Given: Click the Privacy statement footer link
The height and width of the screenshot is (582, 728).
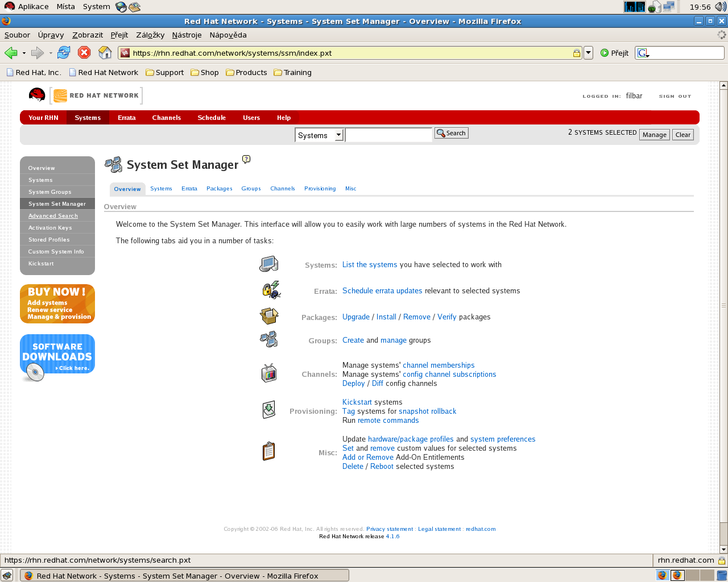Looking at the screenshot, I should (x=390, y=529).
